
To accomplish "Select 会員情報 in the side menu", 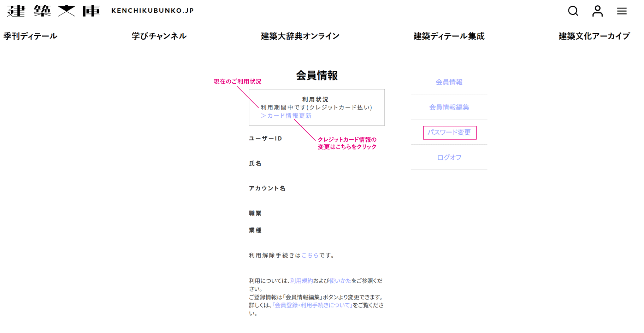I will point(449,82).
